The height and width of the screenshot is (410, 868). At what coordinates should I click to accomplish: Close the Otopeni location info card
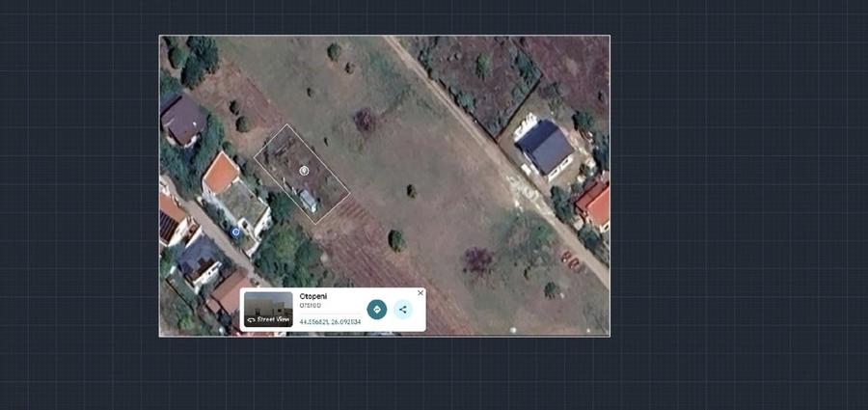tap(420, 293)
